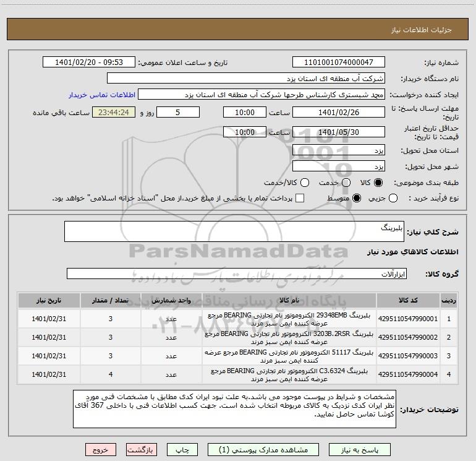Click the 29348EMB bearing product name
This screenshot has width=476, height=461.
pyautogui.click(x=289, y=319)
